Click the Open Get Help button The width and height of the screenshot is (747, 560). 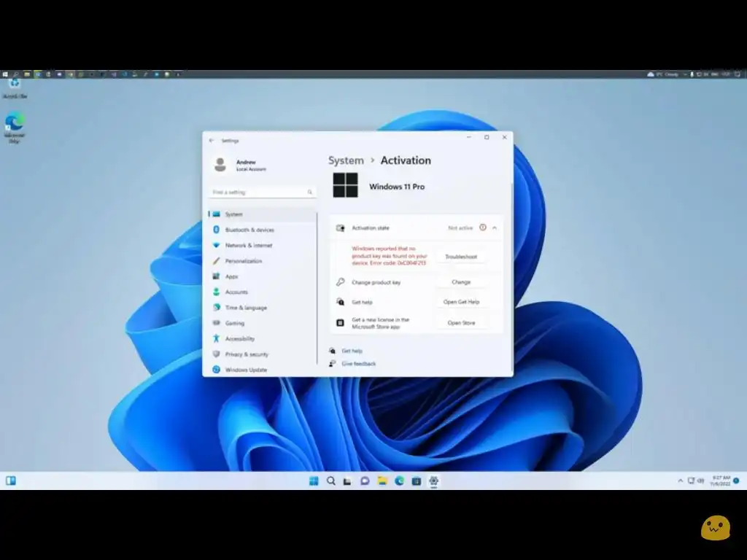461,302
